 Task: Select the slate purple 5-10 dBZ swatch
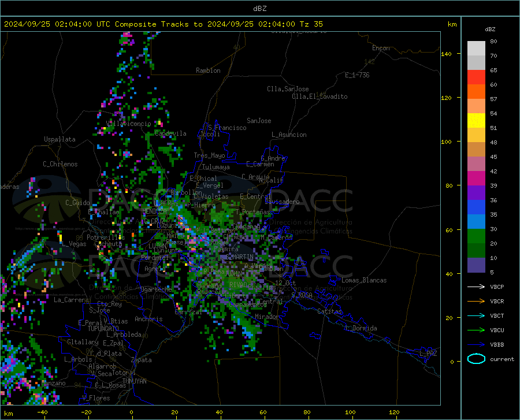click(476, 265)
